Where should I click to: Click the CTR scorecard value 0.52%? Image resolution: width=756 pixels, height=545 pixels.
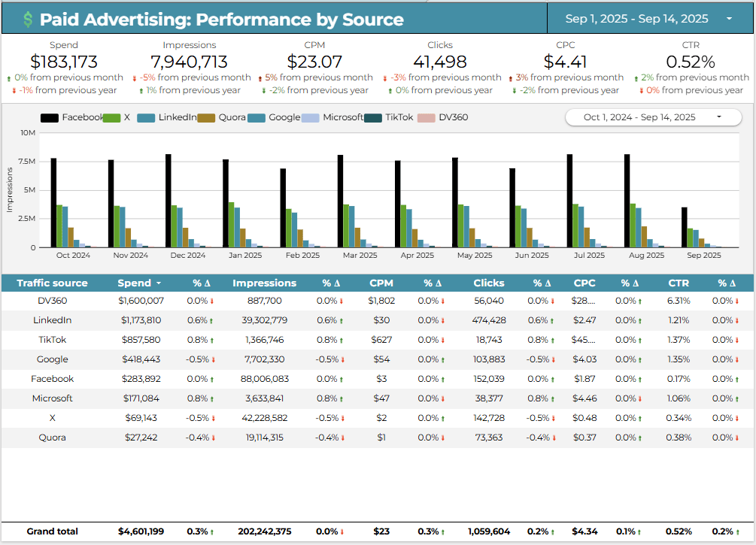pyautogui.click(x=691, y=62)
